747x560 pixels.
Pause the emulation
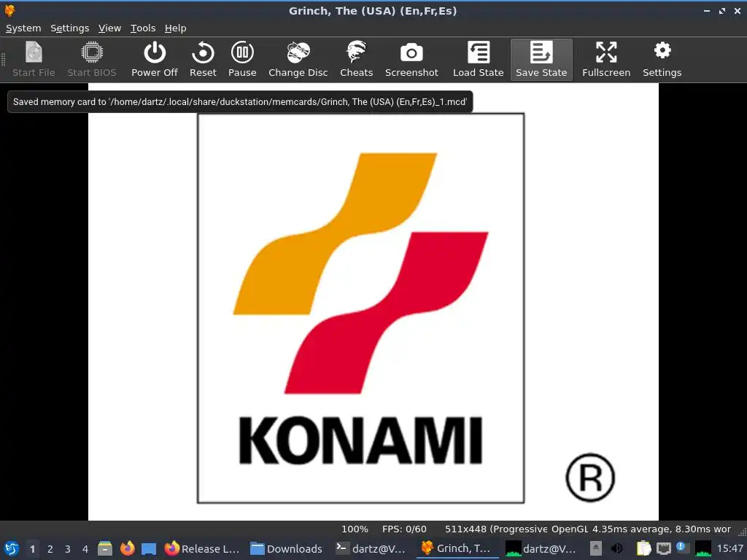click(242, 60)
